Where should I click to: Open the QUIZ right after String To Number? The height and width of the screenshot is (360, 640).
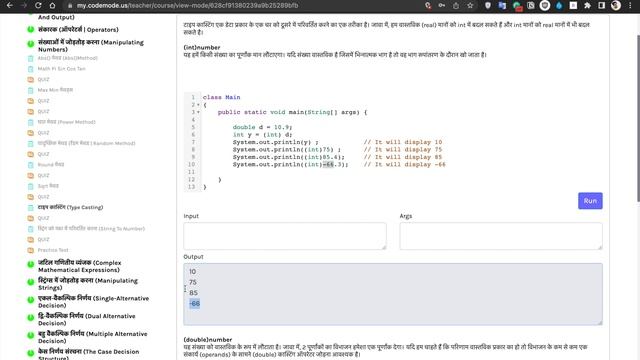[43, 239]
